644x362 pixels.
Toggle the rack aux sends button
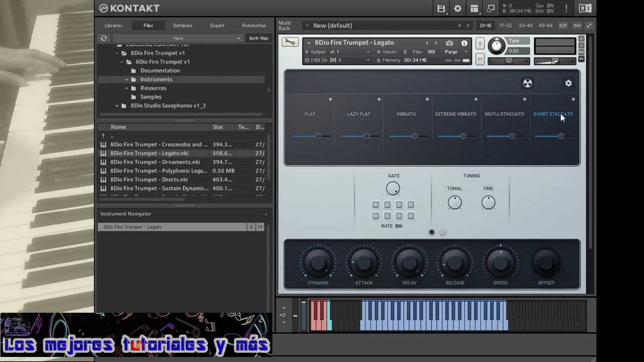pyautogui.click(x=577, y=26)
